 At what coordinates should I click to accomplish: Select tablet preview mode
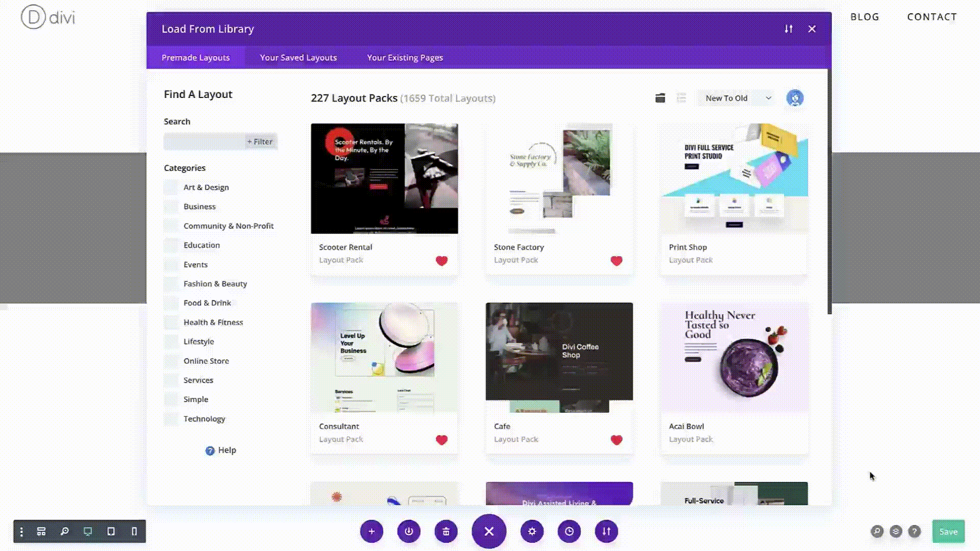[x=111, y=532]
